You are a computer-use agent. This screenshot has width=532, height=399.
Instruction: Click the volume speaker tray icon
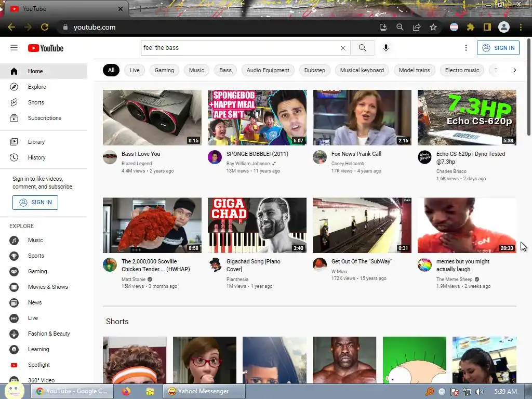coord(479,392)
